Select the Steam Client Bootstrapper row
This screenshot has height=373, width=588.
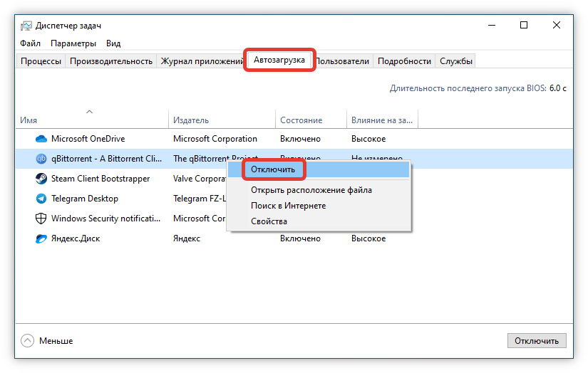[294, 179]
